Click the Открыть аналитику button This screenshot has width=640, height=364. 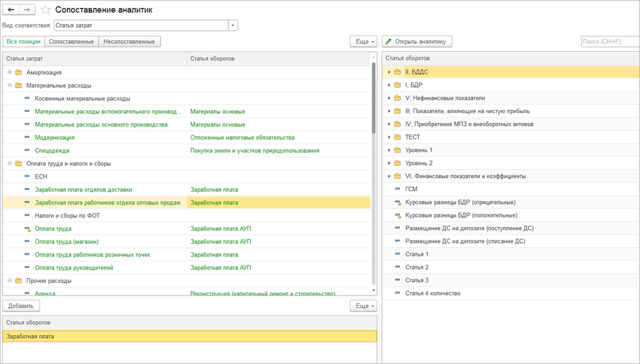(x=417, y=42)
